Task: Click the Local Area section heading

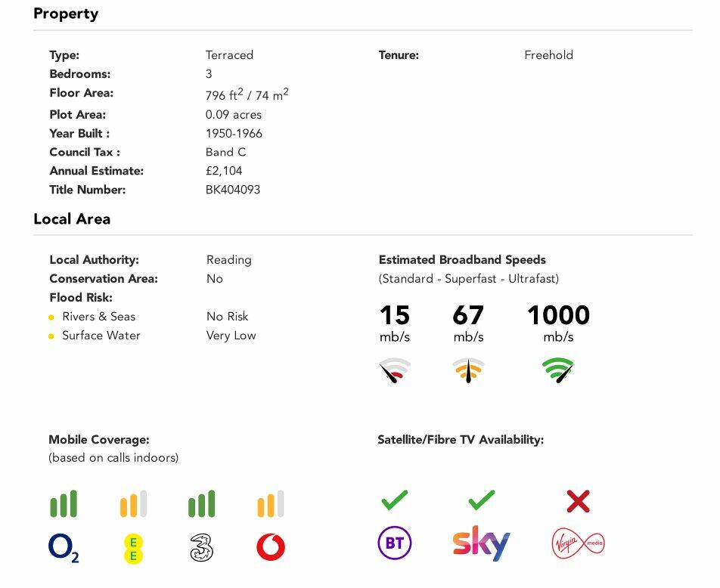Action: pos(72,219)
